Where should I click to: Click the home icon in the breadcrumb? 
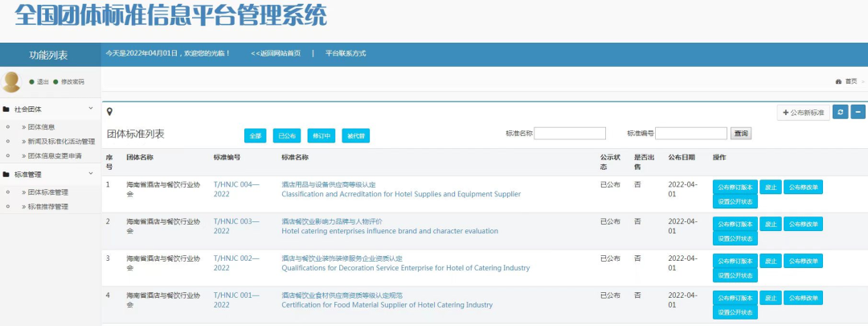tap(838, 81)
